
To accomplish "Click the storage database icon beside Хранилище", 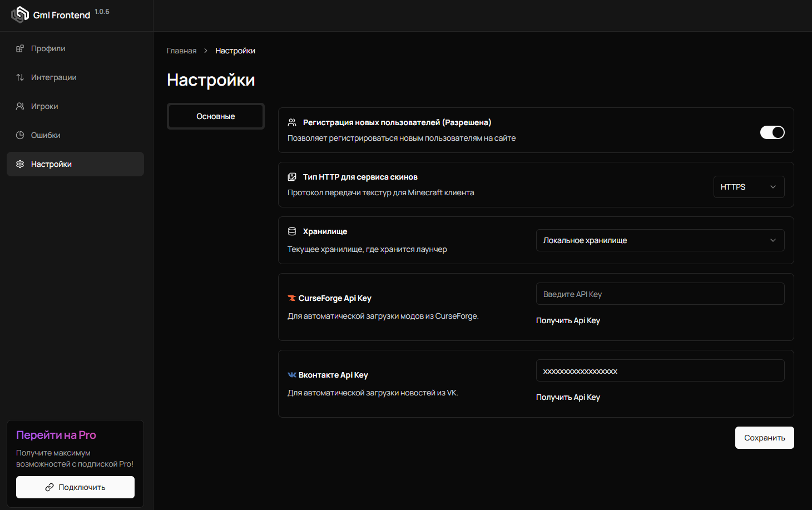I will pos(291,231).
